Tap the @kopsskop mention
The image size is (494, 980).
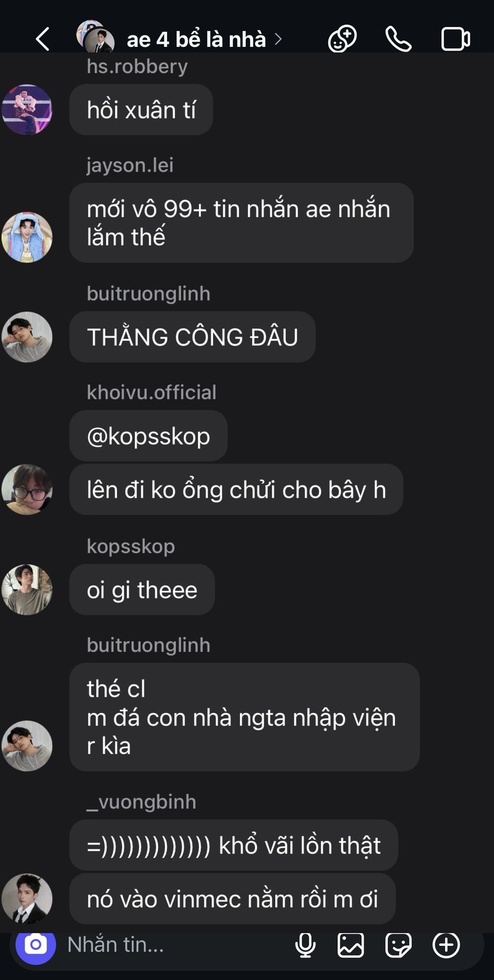click(149, 436)
